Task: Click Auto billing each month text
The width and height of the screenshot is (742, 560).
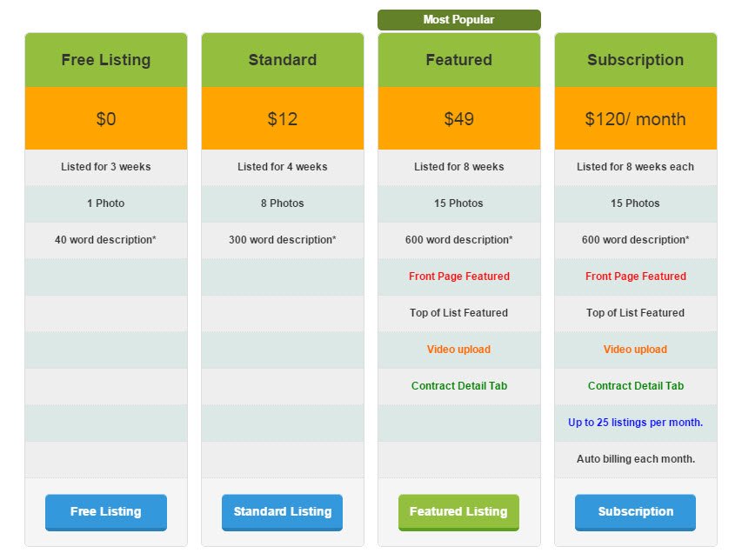Action: 636,459
